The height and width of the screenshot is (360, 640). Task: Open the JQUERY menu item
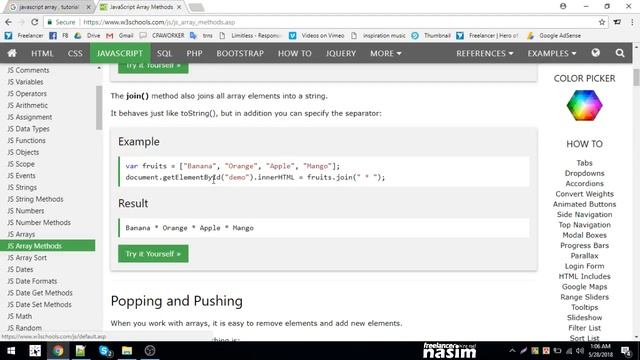click(341, 53)
